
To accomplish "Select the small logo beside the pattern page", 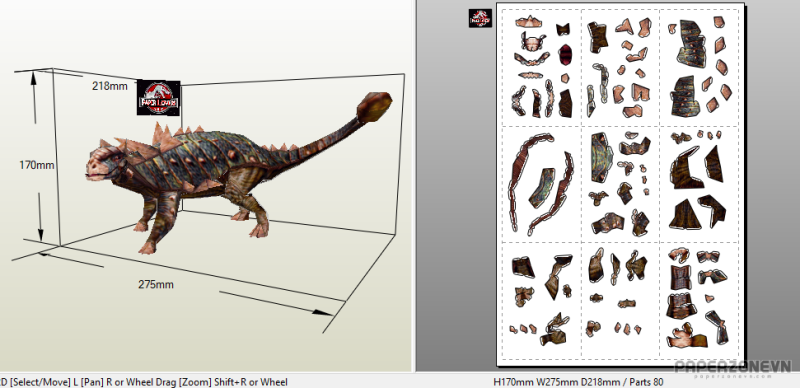I will coord(480,18).
